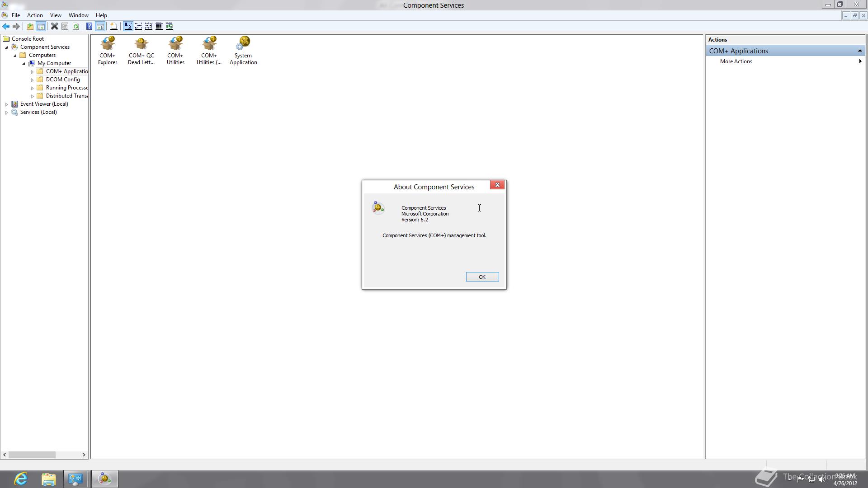This screenshot has width=868, height=488.
Task: Open File Explorer from the taskbar
Action: pyautogui.click(x=48, y=479)
